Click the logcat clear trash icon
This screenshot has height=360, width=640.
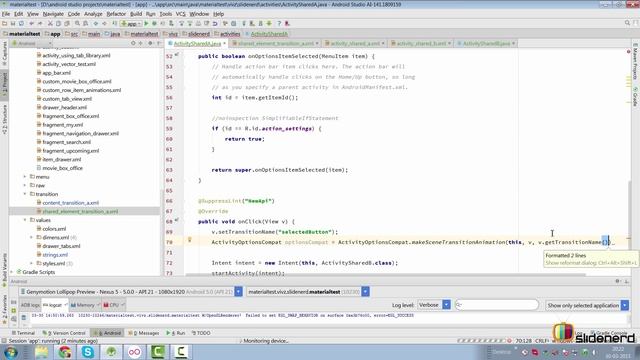pyautogui.click(x=24, y=317)
